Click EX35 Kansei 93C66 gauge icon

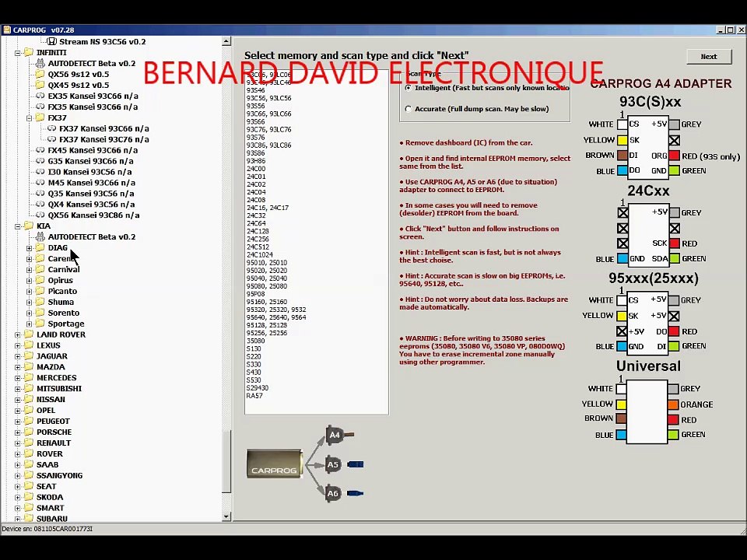(40, 96)
